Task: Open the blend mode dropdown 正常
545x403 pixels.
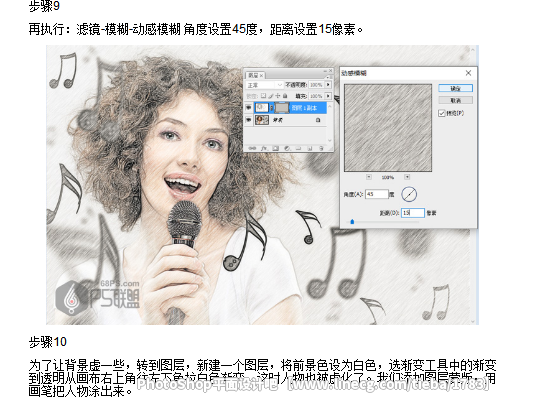Action: [x=264, y=85]
